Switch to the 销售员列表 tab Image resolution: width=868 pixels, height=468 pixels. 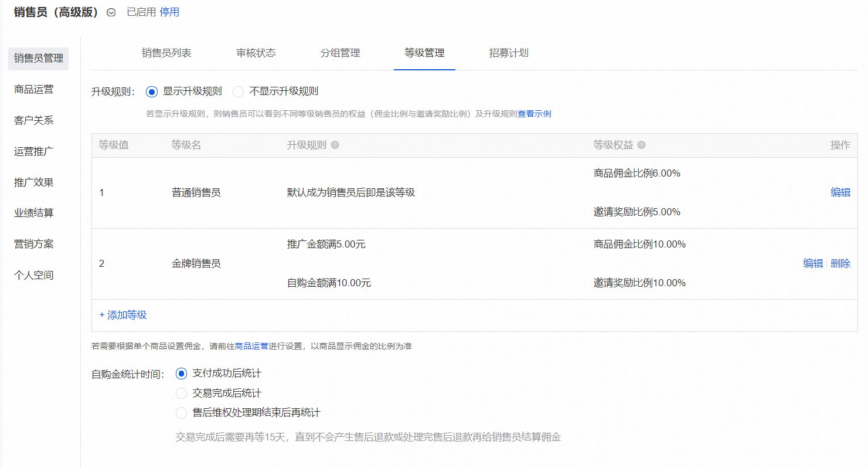pyautogui.click(x=166, y=53)
